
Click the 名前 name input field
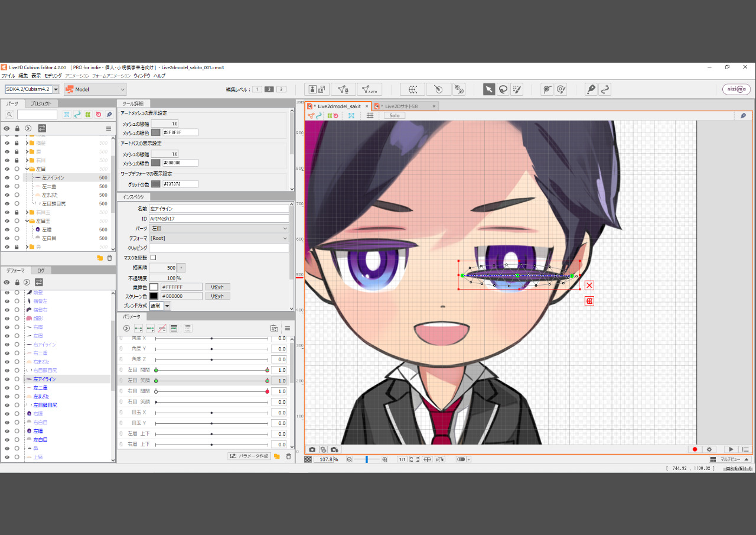219,209
